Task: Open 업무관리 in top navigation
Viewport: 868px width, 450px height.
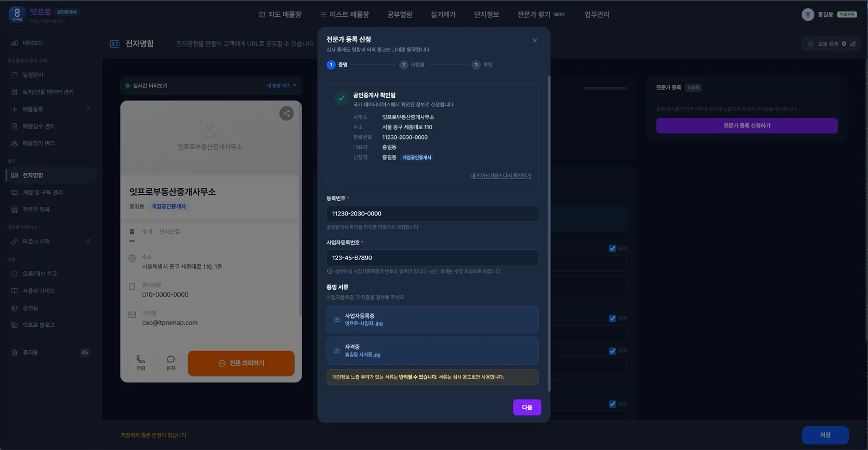Action: click(597, 15)
